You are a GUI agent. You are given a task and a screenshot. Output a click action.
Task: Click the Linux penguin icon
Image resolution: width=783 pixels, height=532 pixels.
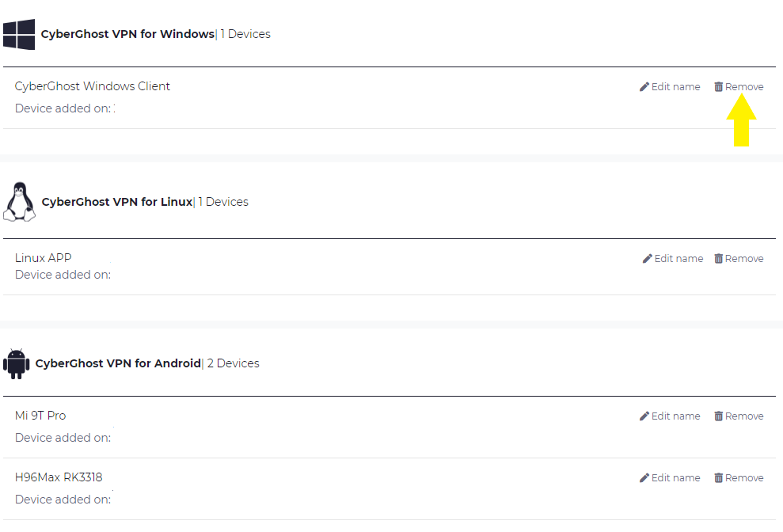(20, 202)
